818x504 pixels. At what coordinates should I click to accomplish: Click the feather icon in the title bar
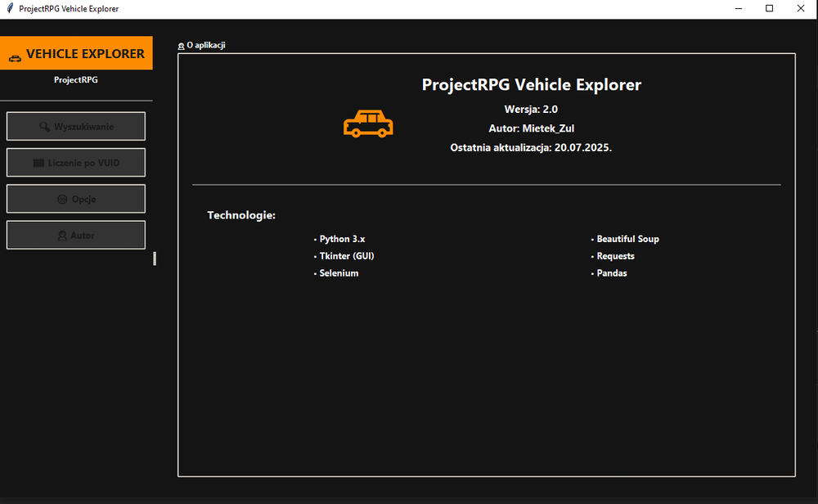coord(9,8)
